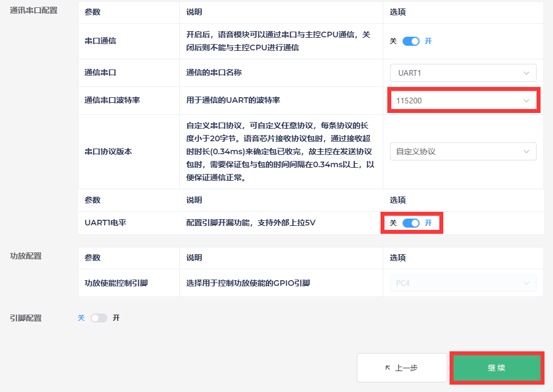Click the chevron arrow in the UART1 dropdown

click(526, 73)
